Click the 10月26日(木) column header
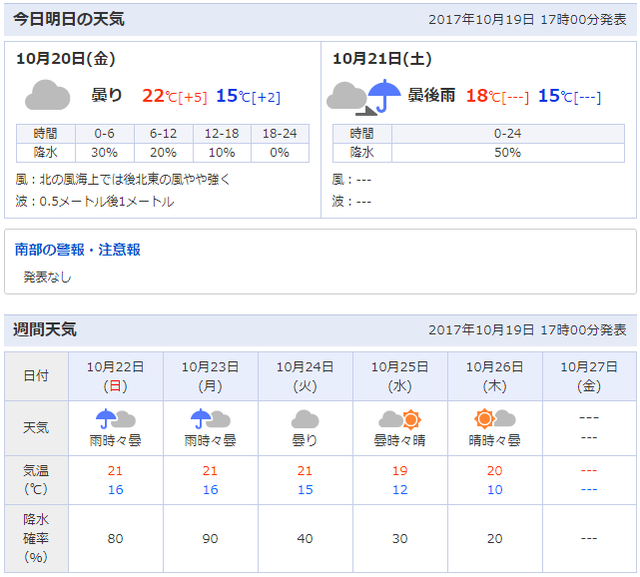Image resolution: width=640 pixels, height=577 pixels. [495, 376]
